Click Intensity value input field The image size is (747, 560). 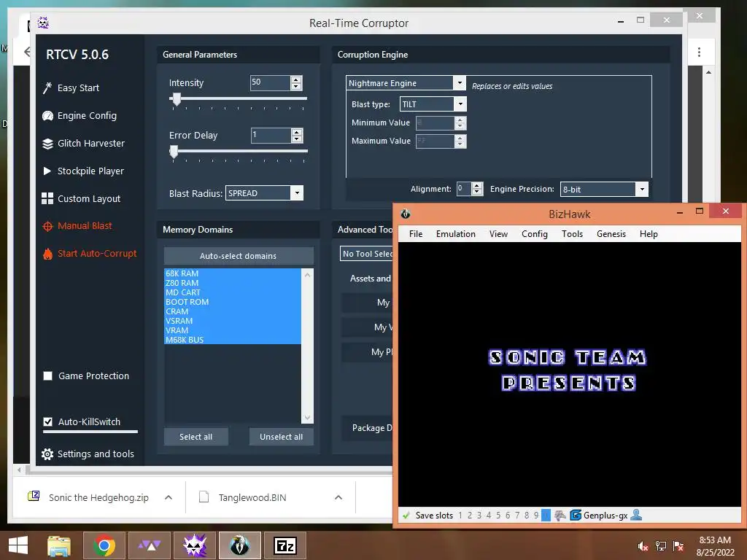point(270,82)
